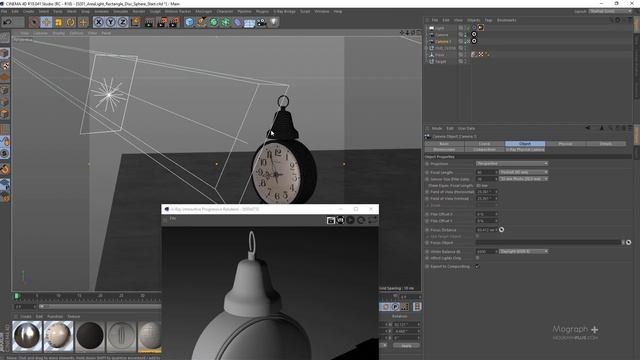Open the V-Ray Physical Camera tab
Screen dimensions: 640x360
click(525, 149)
